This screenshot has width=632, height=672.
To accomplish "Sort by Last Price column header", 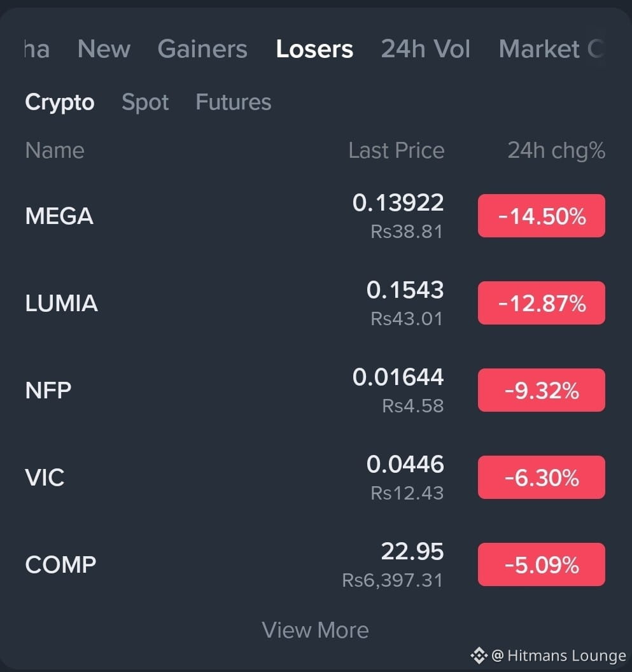I will [396, 150].
